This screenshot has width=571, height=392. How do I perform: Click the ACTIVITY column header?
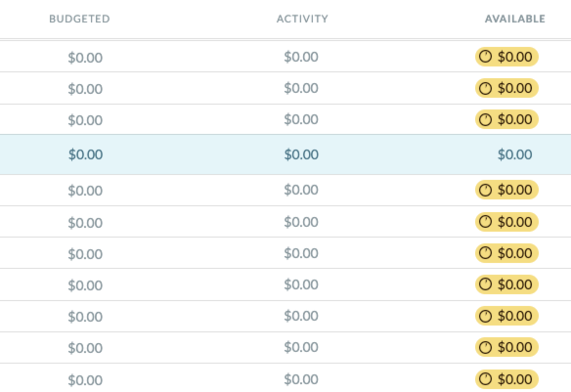pos(302,19)
